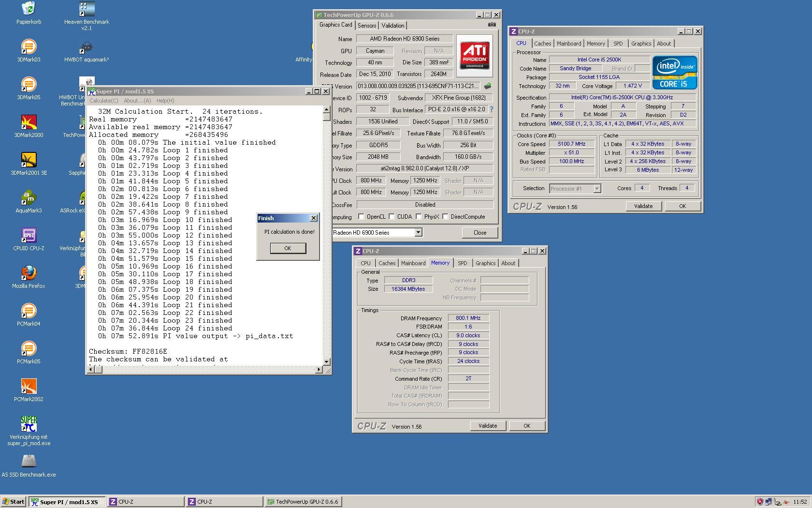The image size is (812, 508).
Task: Expand the Radeon HD 6900 Series dropdown
Action: pyautogui.click(x=418, y=233)
